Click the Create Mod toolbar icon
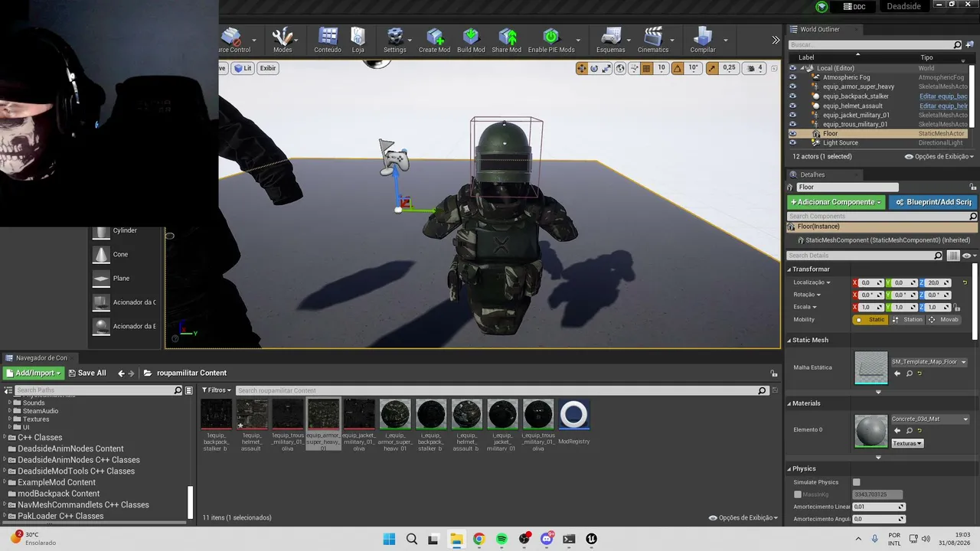 (435, 40)
